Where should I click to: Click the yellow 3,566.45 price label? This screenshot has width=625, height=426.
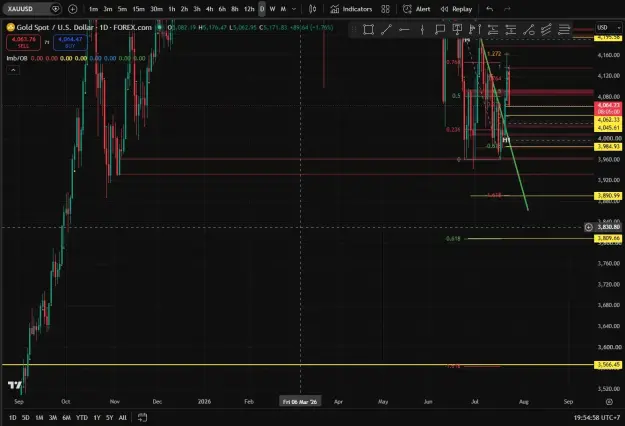[x=608, y=365]
